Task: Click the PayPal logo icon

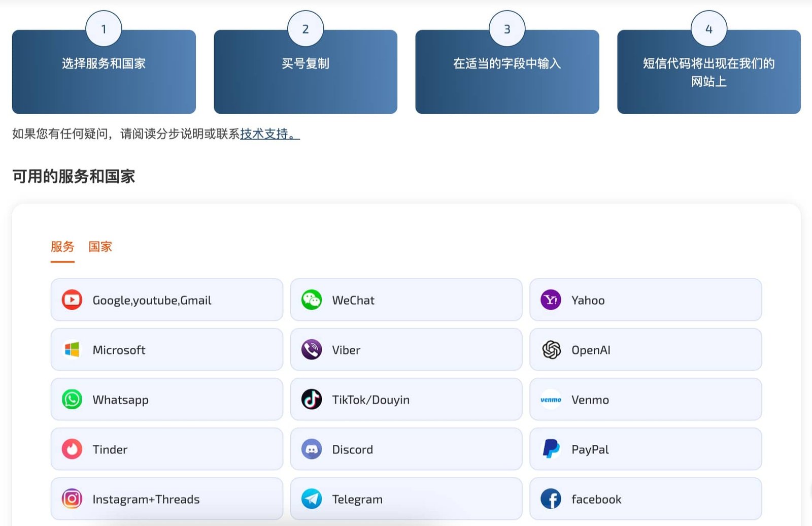Action: [551, 449]
